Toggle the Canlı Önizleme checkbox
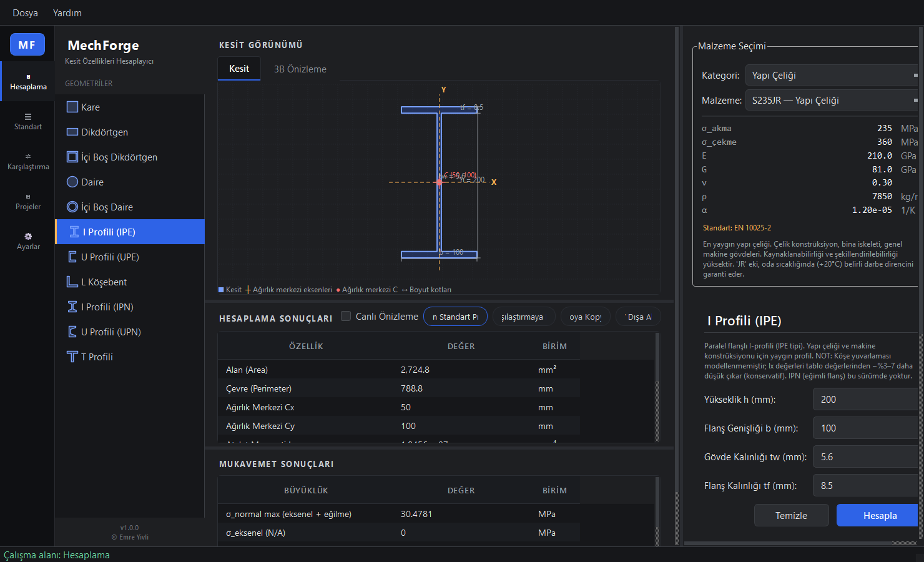Viewport: 924px width, 562px height. (346, 316)
